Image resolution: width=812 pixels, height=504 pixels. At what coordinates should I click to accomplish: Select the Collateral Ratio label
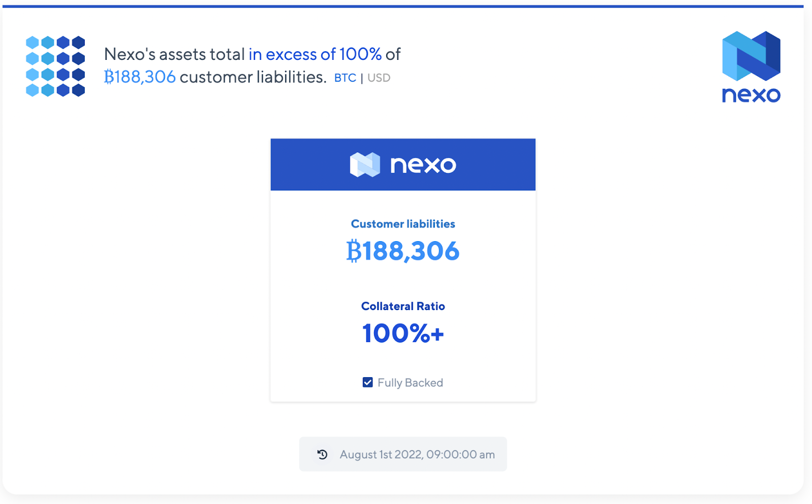(403, 306)
